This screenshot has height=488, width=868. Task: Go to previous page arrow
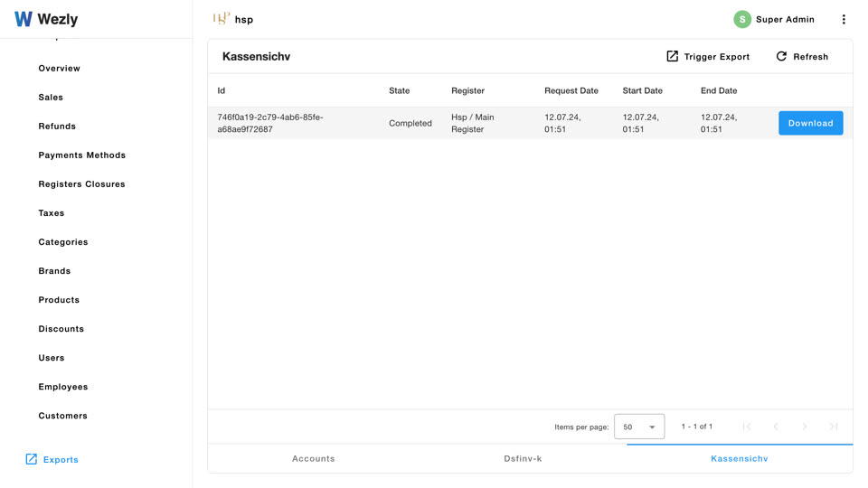pyautogui.click(x=776, y=427)
